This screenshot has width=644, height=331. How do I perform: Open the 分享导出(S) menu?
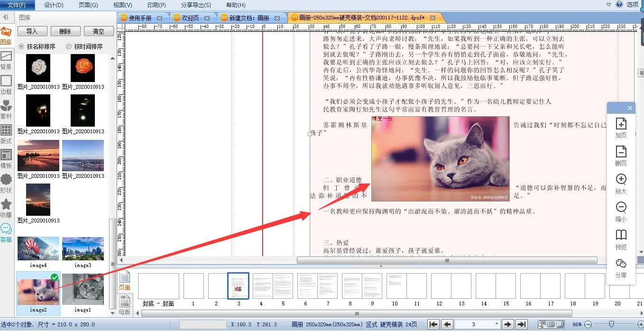point(196,5)
